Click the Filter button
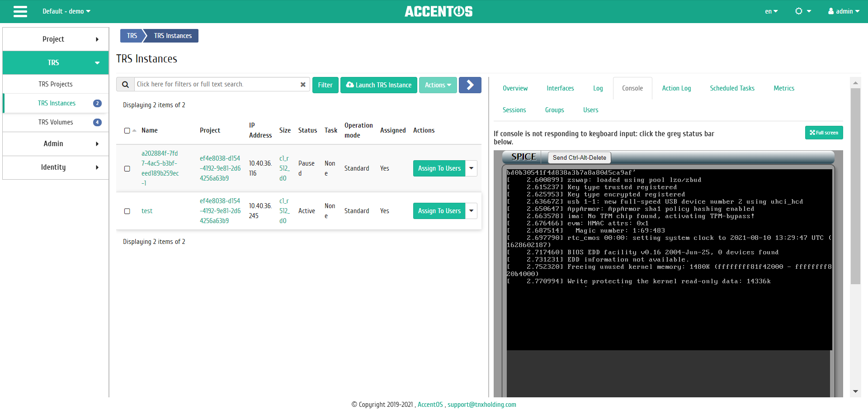This screenshot has height=410, width=868. click(325, 85)
